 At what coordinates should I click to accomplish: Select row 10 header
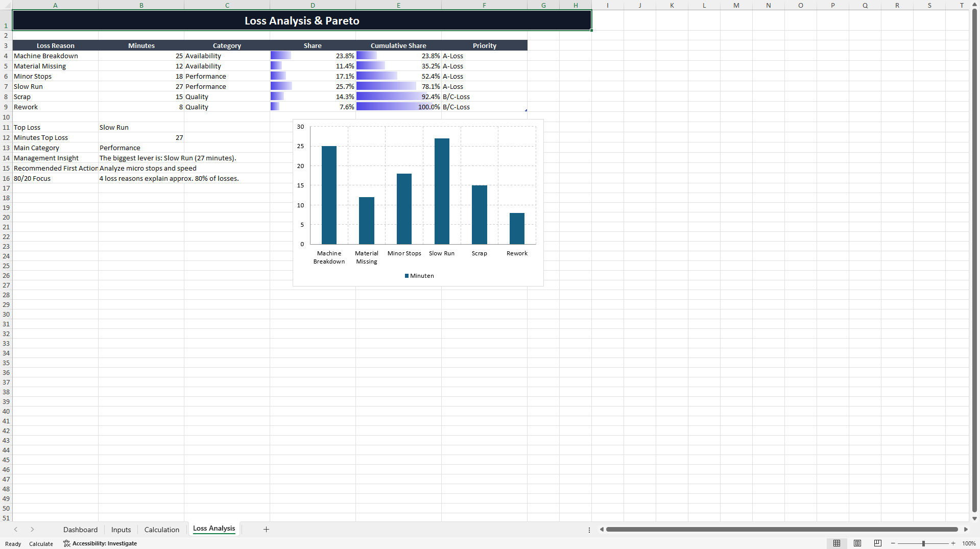tap(6, 117)
